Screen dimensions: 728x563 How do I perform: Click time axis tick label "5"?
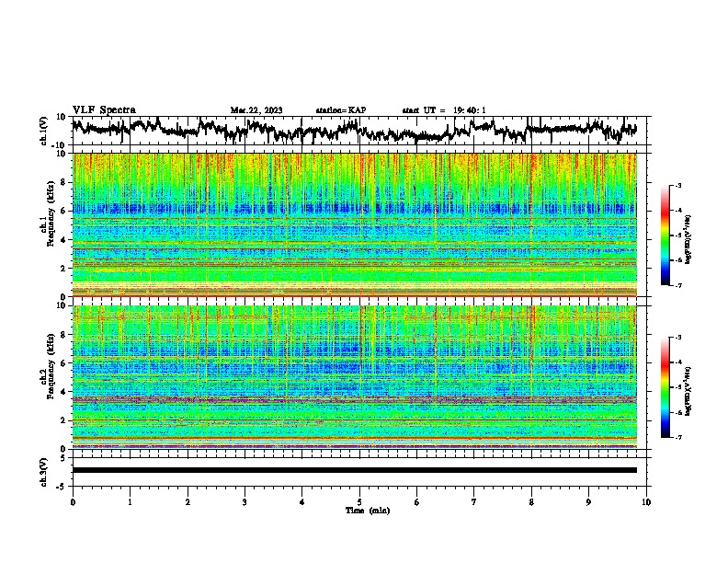click(359, 502)
